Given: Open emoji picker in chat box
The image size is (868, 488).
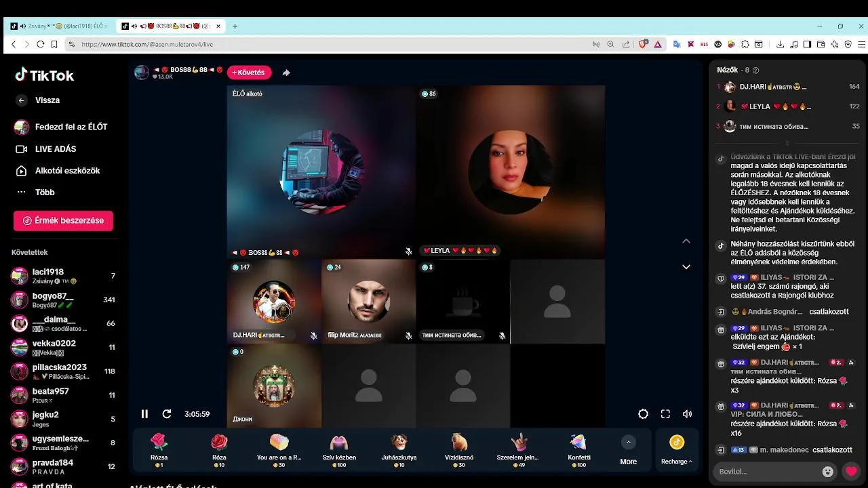Looking at the screenshot, I should (827, 471).
